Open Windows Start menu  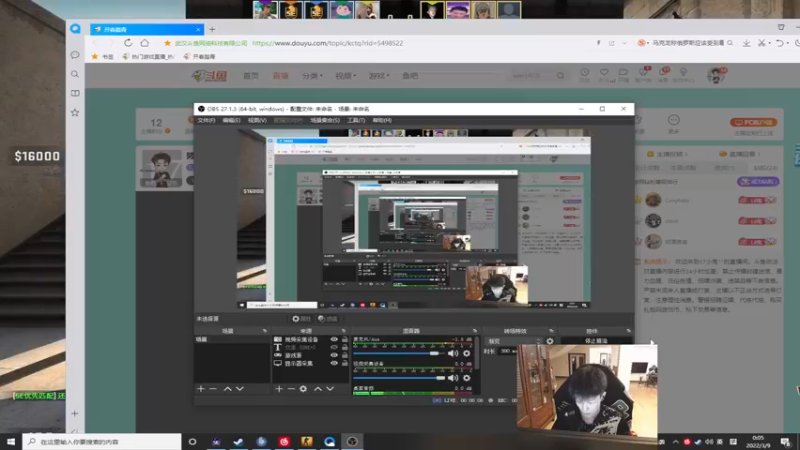tap(11, 441)
